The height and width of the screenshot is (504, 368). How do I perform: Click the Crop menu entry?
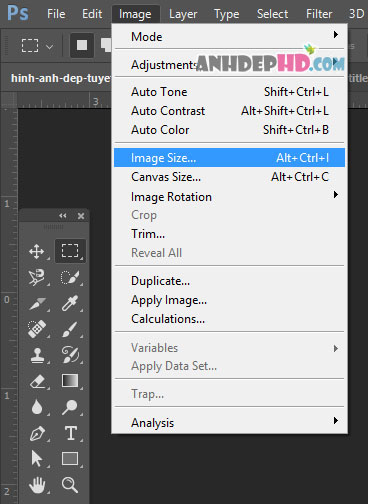click(229, 215)
